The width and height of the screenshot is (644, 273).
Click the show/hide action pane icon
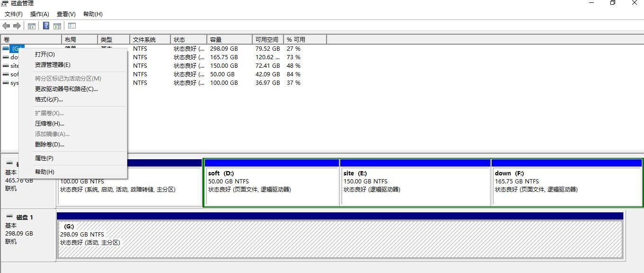pos(57,26)
